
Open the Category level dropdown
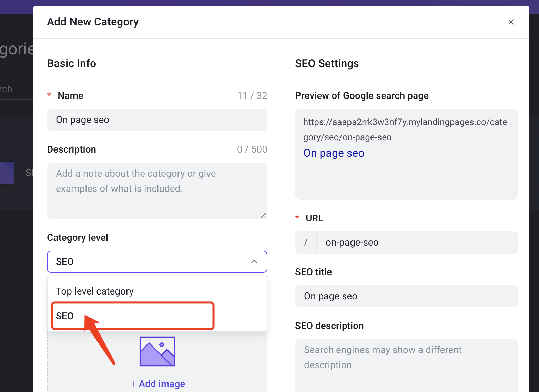point(157,262)
